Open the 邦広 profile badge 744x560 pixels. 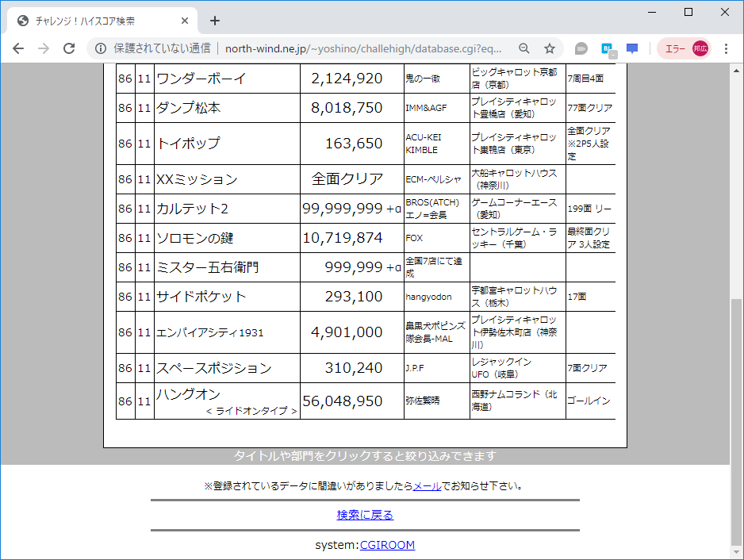pos(700,48)
